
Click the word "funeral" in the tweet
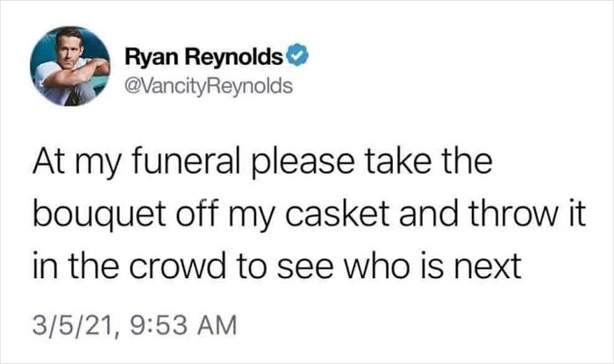[x=180, y=165]
